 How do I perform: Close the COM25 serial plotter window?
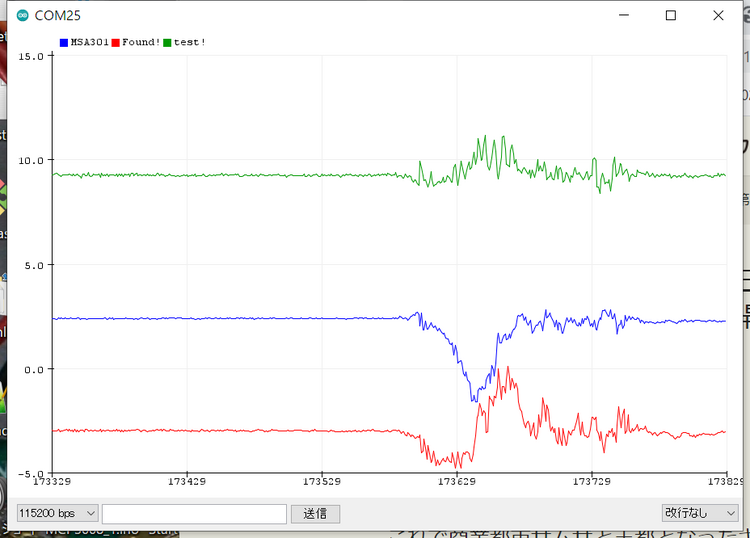717,15
